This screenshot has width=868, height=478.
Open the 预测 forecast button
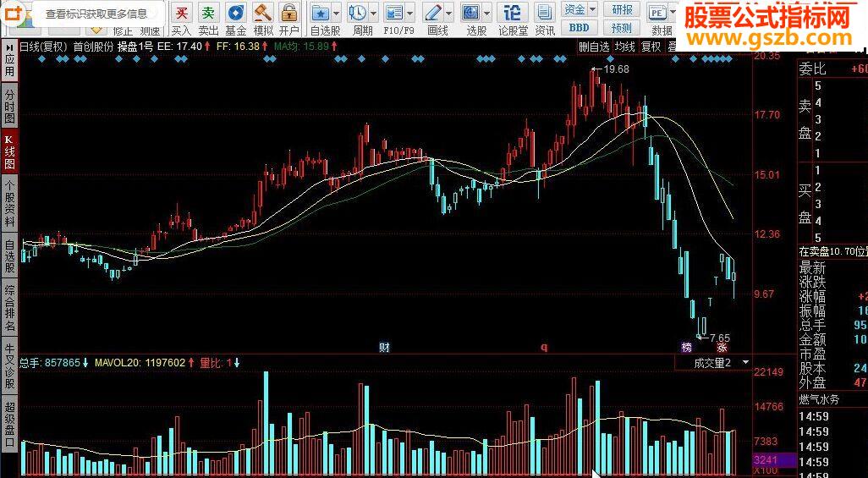pyautogui.click(x=622, y=27)
